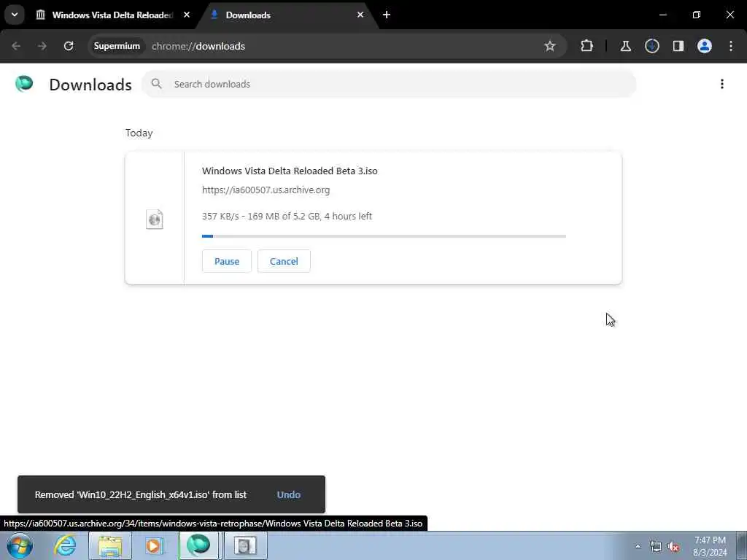The width and height of the screenshot is (747, 560).
Task: Click the Today date heading
Action: click(x=139, y=133)
